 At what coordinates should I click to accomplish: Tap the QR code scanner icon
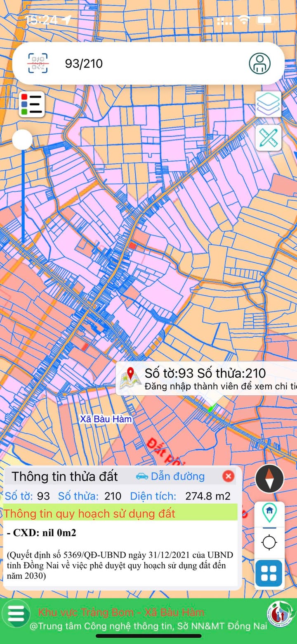coord(38,64)
